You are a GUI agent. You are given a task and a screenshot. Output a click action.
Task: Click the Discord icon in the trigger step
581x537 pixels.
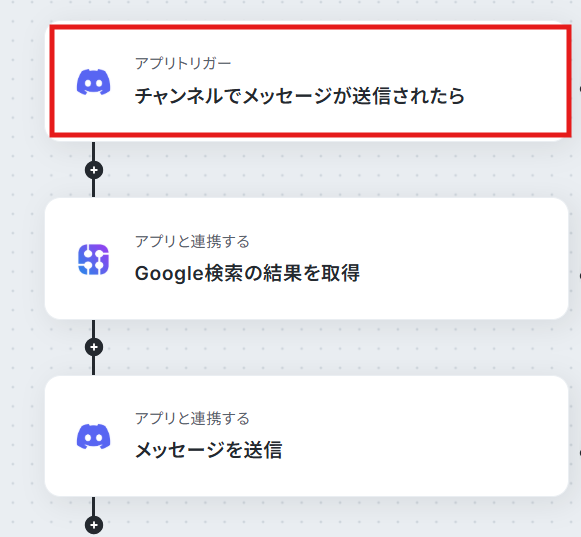(93, 82)
